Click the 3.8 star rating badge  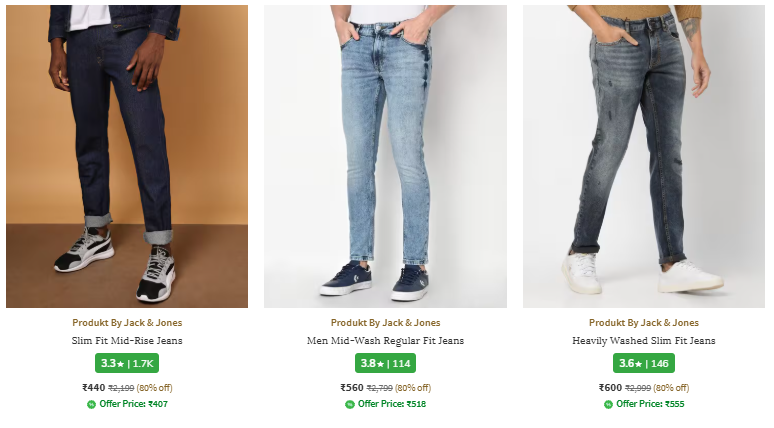tap(385, 363)
